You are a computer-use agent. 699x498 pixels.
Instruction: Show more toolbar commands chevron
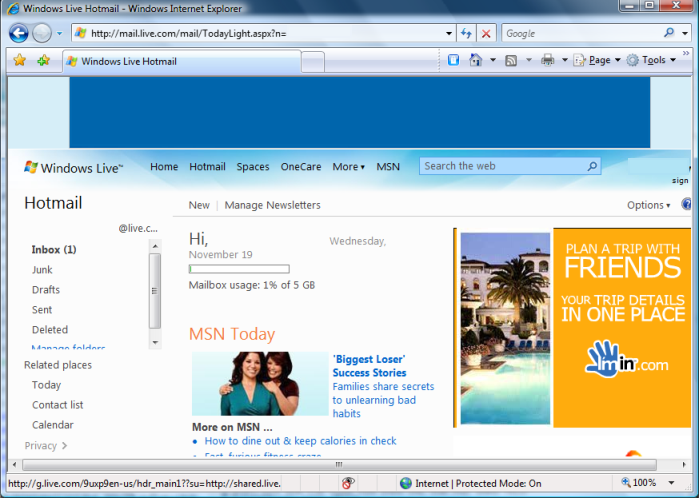(686, 54)
